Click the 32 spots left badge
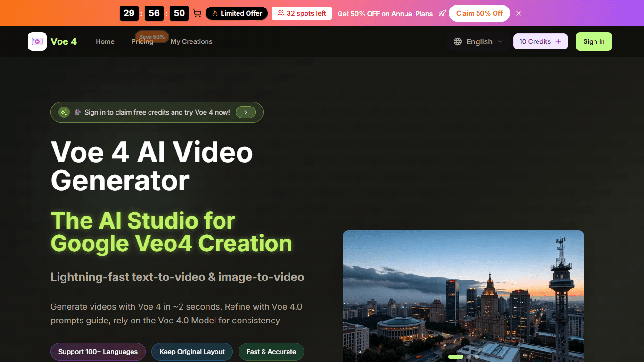Viewport: 644px width, 362px height. pos(302,13)
